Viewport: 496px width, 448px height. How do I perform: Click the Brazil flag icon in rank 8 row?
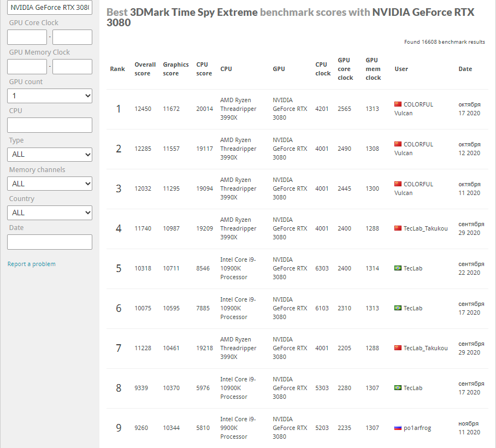(x=398, y=387)
